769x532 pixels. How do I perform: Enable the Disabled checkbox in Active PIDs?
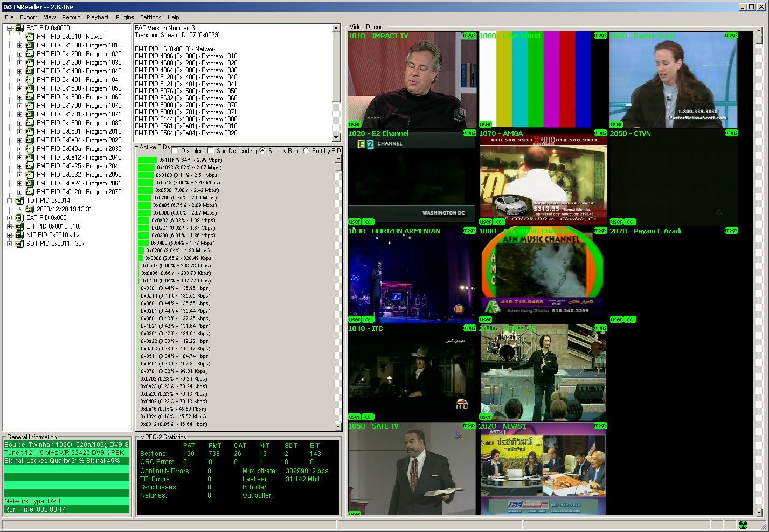(175, 151)
